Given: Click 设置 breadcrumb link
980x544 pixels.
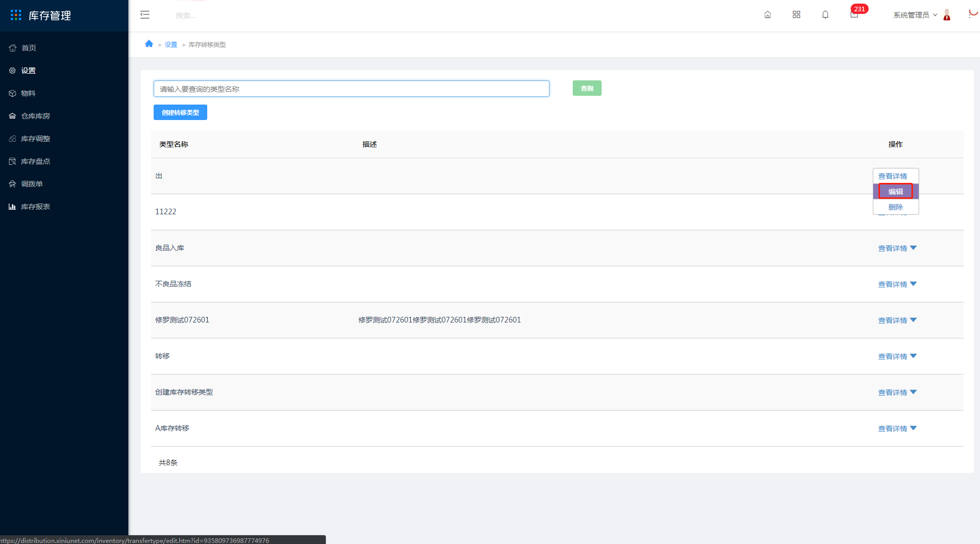Looking at the screenshot, I should tap(171, 45).
